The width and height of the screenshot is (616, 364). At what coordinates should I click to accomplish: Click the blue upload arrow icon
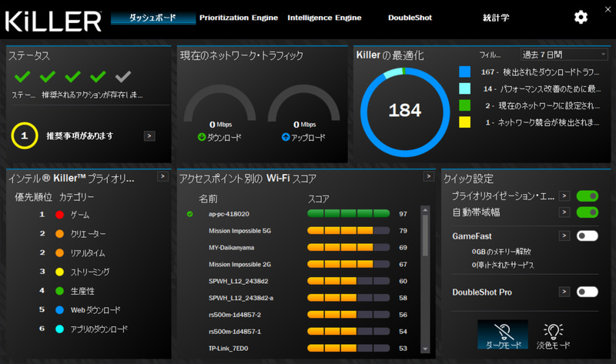coord(286,137)
